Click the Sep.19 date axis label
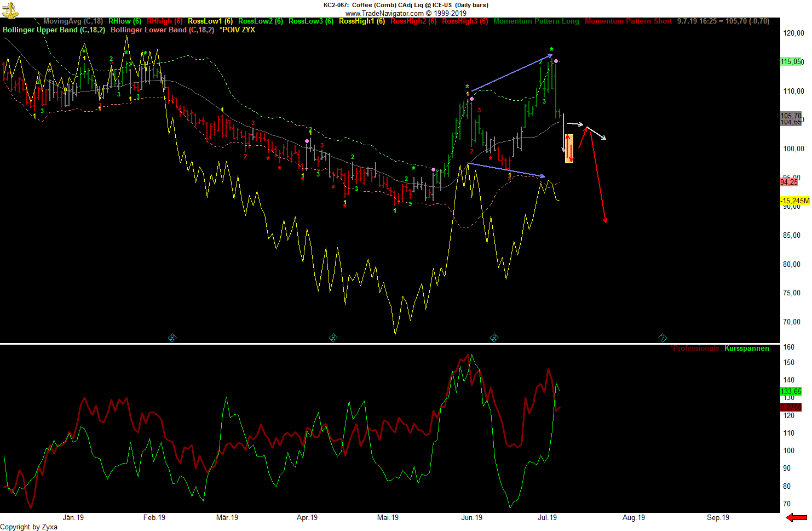812x531 pixels. [718, 517]
